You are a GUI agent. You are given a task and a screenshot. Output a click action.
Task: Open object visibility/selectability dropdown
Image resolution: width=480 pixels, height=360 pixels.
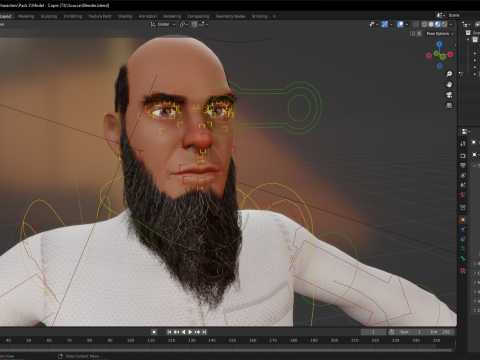(373, 24)
